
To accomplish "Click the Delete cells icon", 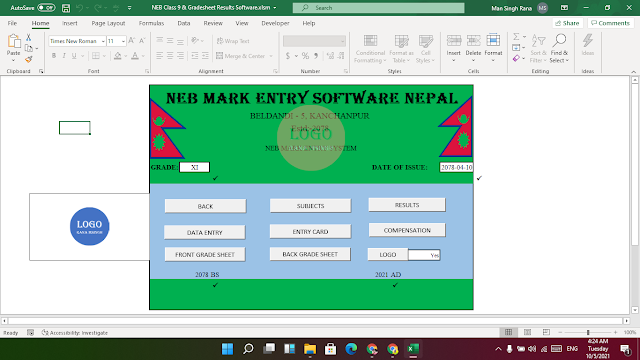I will tap(473, 41).
